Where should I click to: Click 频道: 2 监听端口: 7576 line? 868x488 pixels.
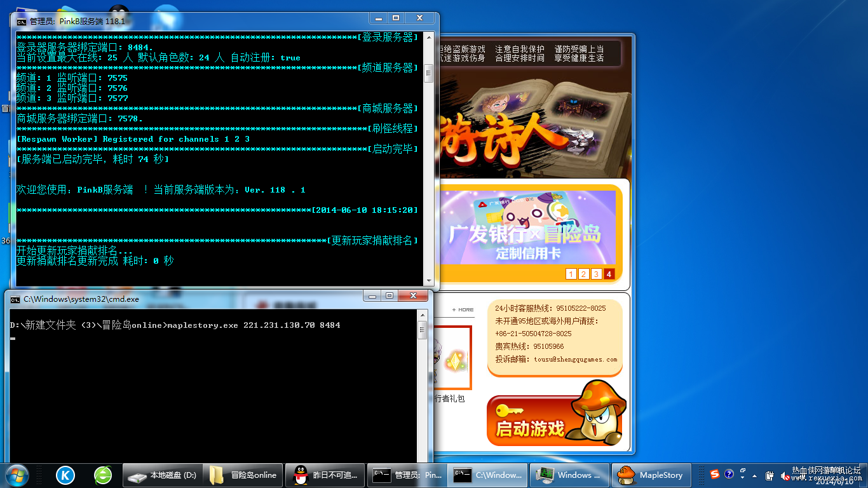[72, 88]
